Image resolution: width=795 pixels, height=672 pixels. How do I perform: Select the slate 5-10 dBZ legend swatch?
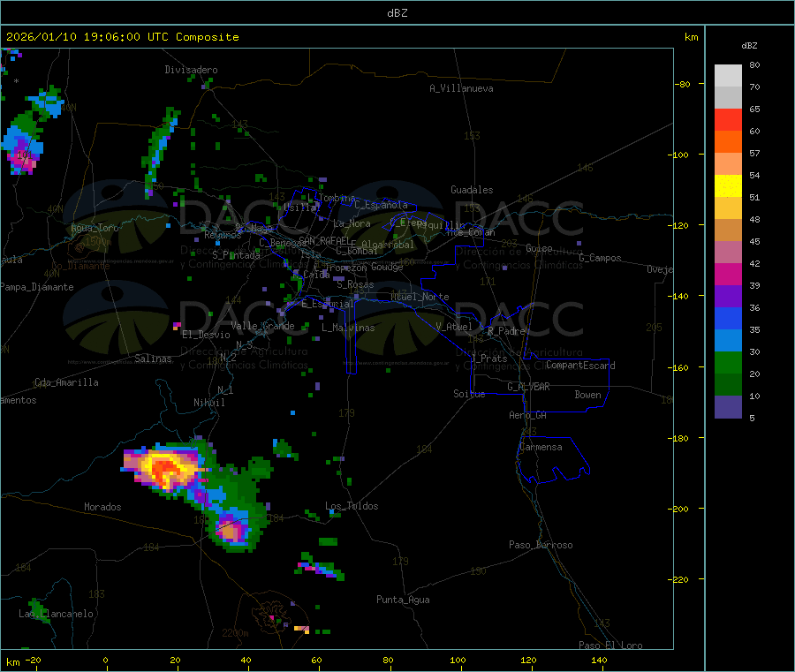[x=728, y=407]
